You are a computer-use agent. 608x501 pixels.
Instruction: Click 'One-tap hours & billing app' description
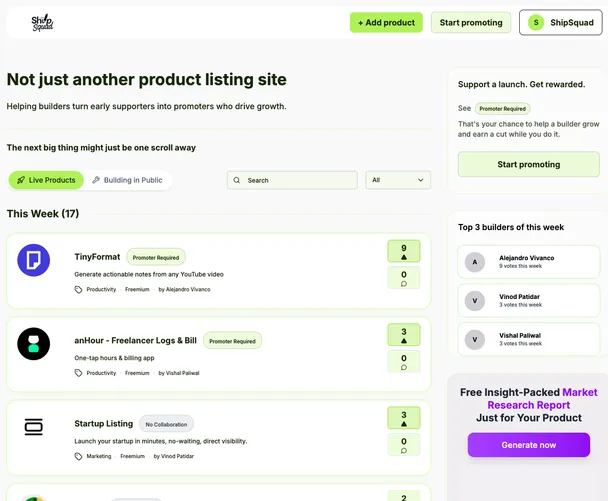coord(114,358)
